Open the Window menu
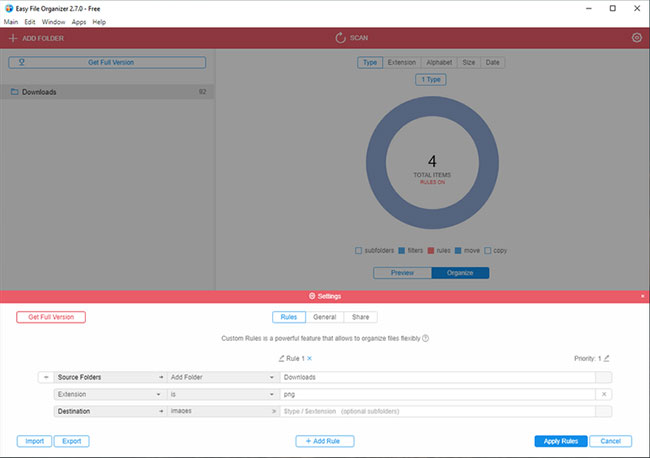Viewport: 650px width, 458px height. [x=53, y=22]
